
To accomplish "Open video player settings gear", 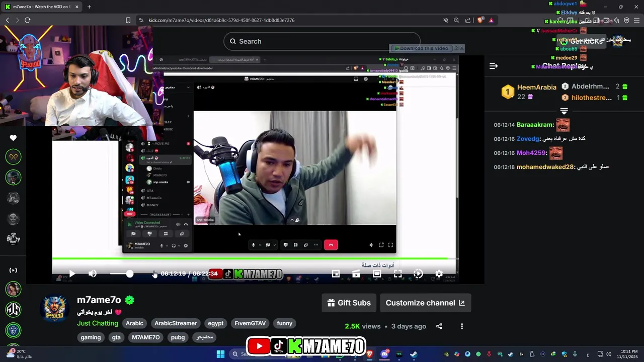I will (x=439, y=274).
